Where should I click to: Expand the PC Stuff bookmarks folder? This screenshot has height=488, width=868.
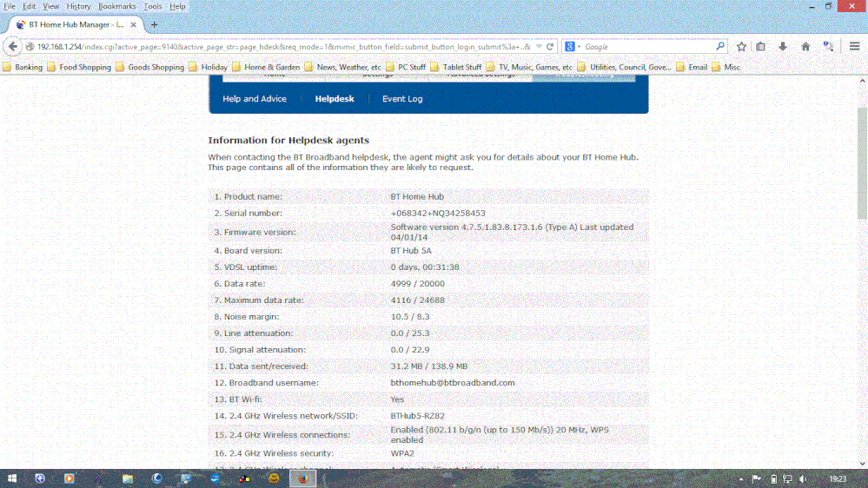(x=406, y=67)
